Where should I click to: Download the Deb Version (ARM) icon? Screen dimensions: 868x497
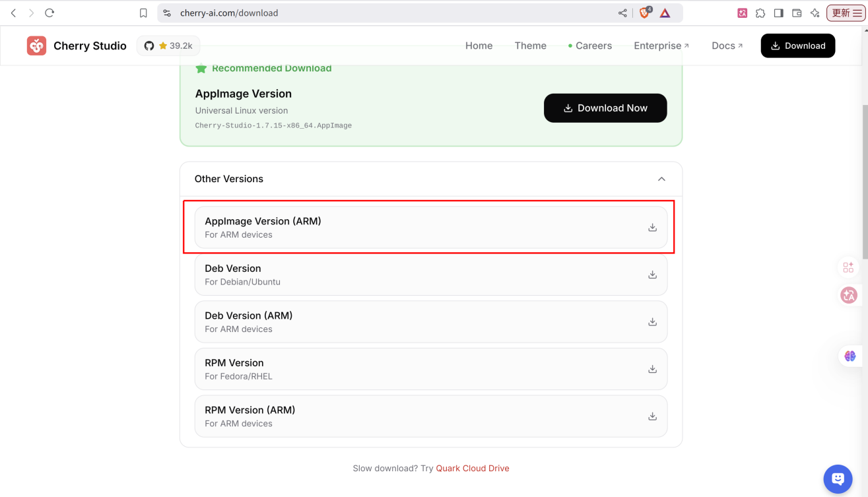[652, 321]
